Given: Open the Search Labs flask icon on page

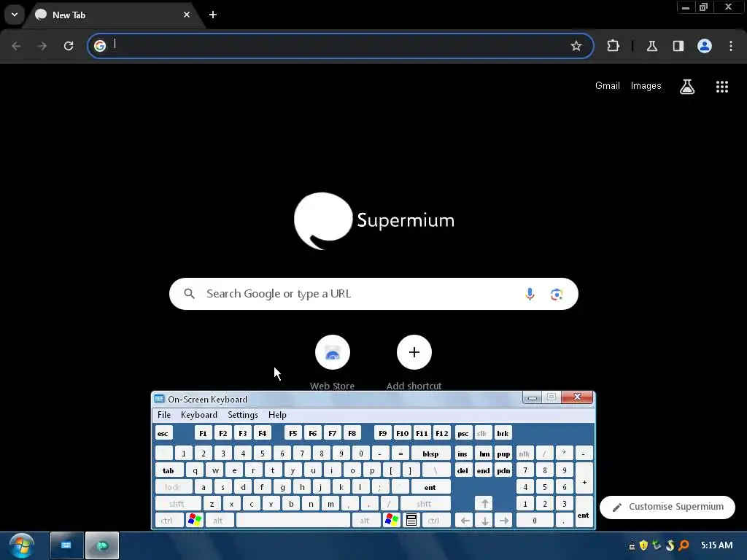Looking at the screenshot, I should [x=687, y=86].
